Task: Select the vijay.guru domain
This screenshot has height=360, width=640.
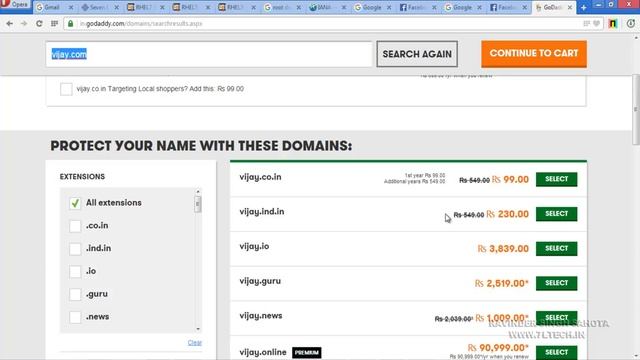Action: (x=556, y=283)
